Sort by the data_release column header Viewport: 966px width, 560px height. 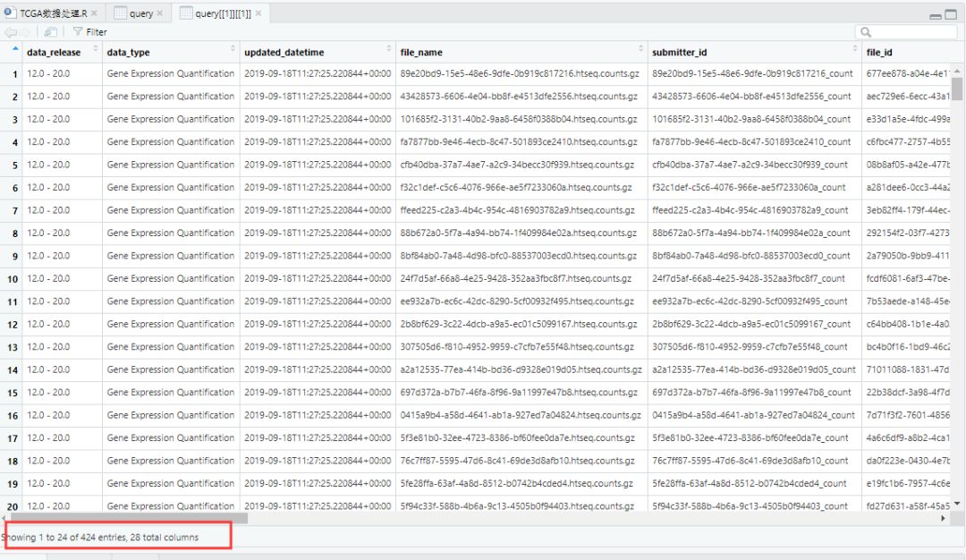[x=62, y=53]
